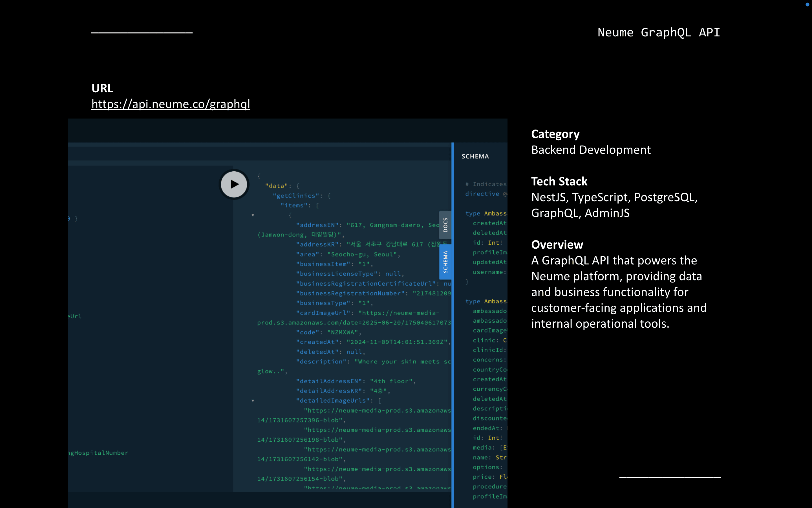This screenshot has width=812, height=508.
Task: Open the https://api.neume.co/graphql link
Action: point(171,104)
